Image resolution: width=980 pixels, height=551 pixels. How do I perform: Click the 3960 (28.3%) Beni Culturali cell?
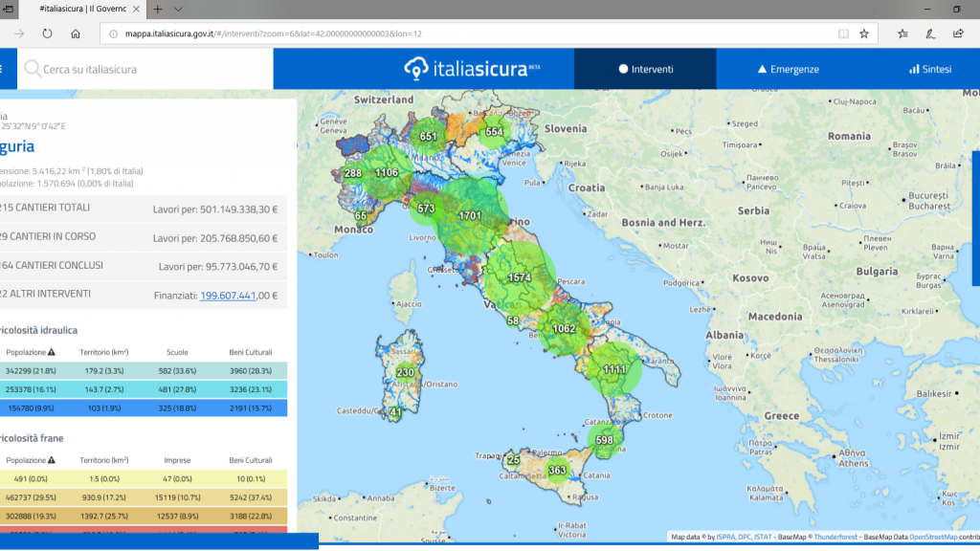(250, 371)
